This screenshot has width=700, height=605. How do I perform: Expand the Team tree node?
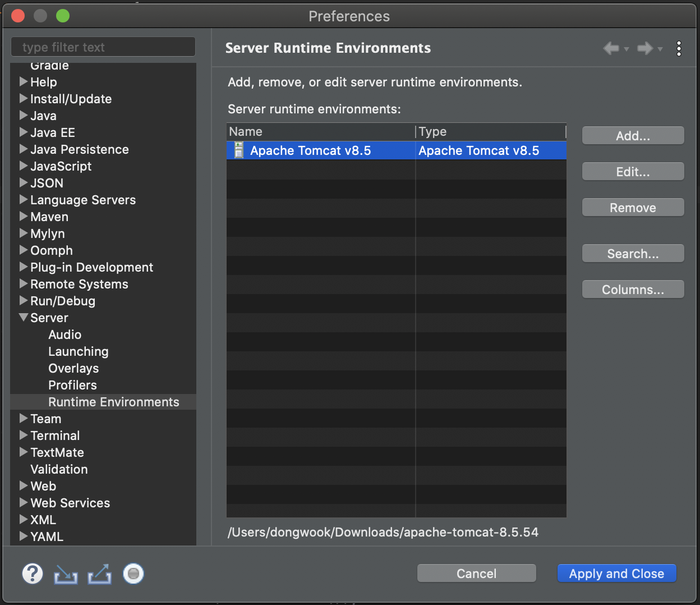coord(24,418)
